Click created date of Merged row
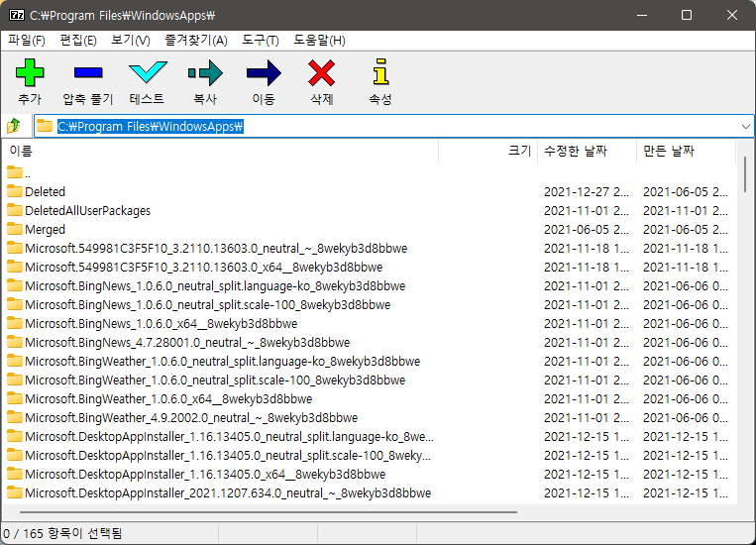The width and height of the screenshot is (756, 545). coord(685,230)
